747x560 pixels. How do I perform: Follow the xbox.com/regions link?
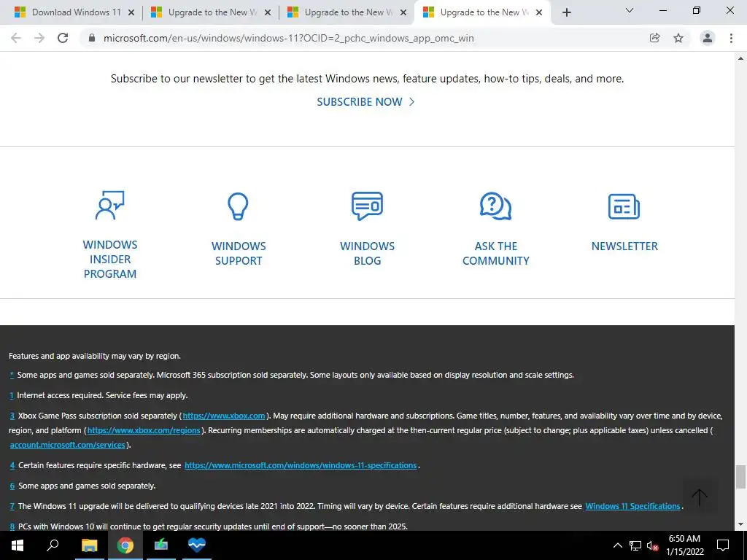point(144,430)
